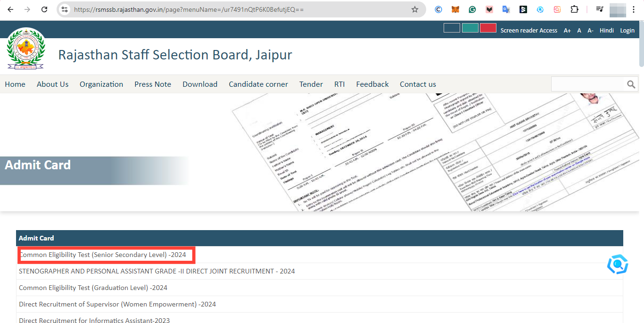Open the Press Note menu

pos(153,84)
